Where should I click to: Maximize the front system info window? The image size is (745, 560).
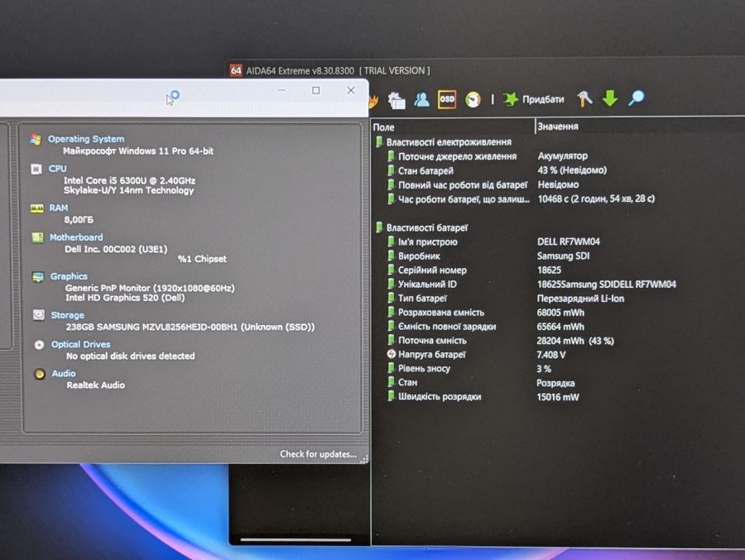pyautogui.click(x=316, y=90)
